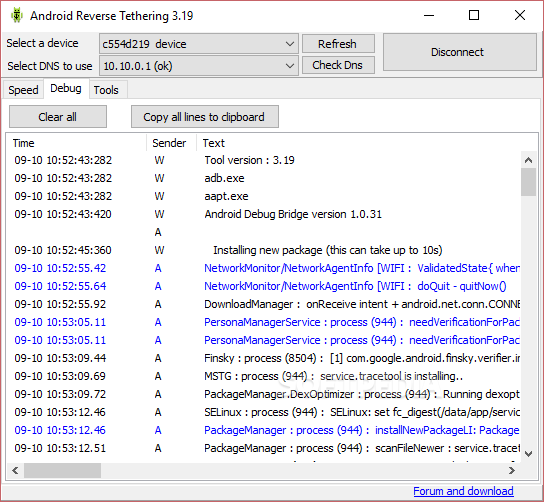Switch to the Debug tab
544x502 pixels.
click(x=66, y=88)
